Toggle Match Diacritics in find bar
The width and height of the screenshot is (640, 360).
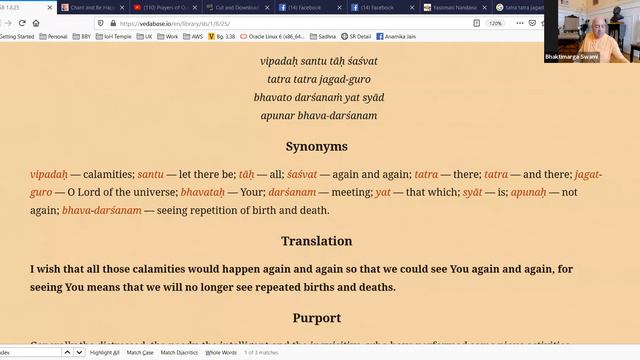[x=179, y=352]
